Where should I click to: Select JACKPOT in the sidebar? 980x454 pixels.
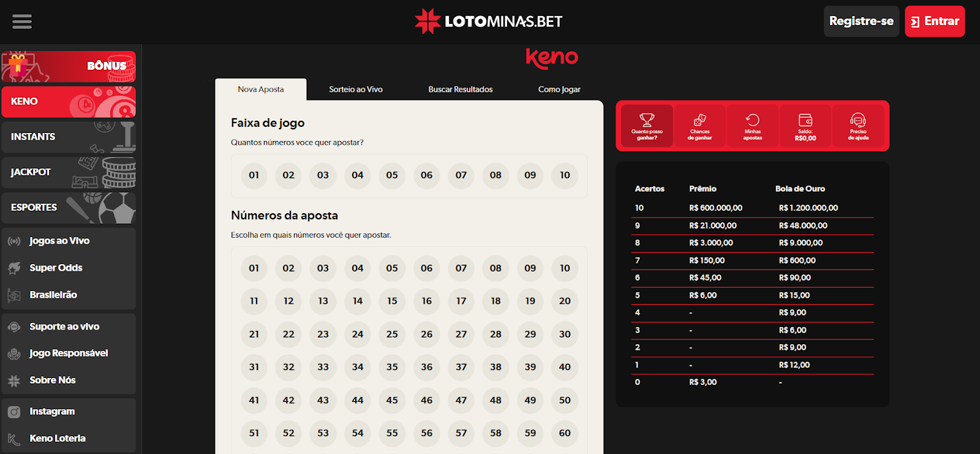click(69, 172)
